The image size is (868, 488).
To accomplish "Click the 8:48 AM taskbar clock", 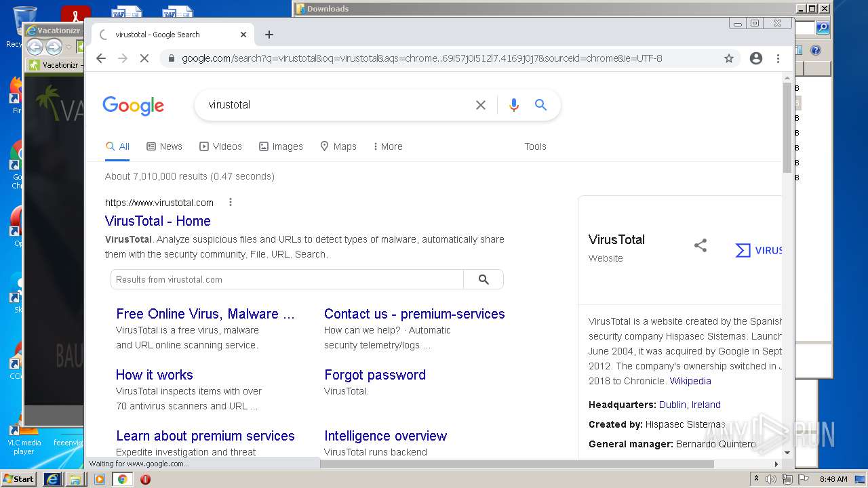I will pyautogui.click(x=833, y=479).
